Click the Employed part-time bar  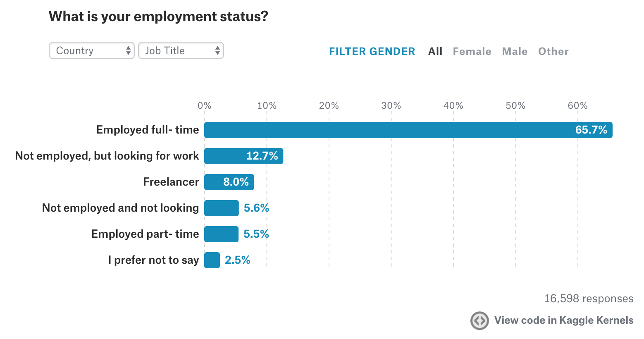[x=221, y=234]
